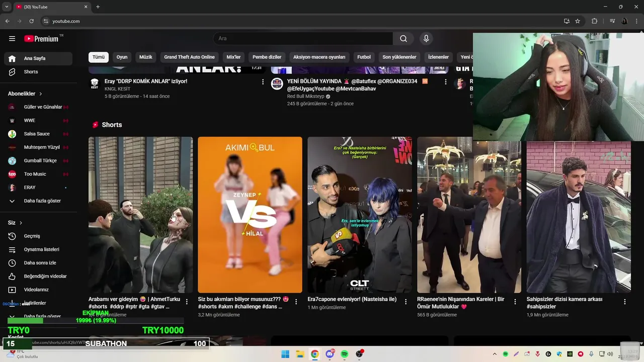Screen dimensions: 644x362
Task: Open Videolarınız in sidebar
Action: point(38,290)
